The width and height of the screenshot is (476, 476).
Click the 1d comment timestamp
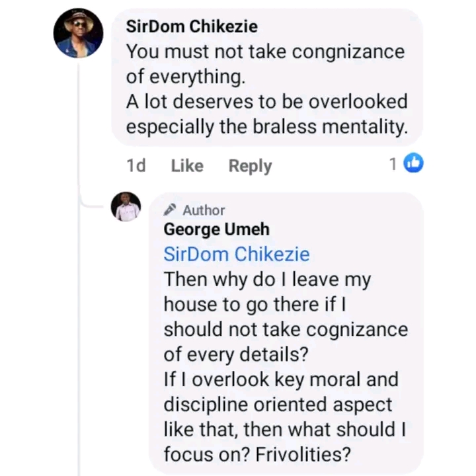coord(136,165)
